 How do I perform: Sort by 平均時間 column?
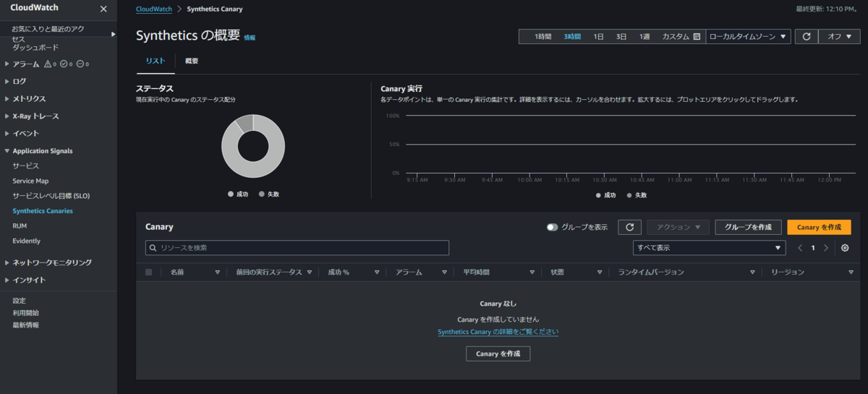click(x=532, y=273)
